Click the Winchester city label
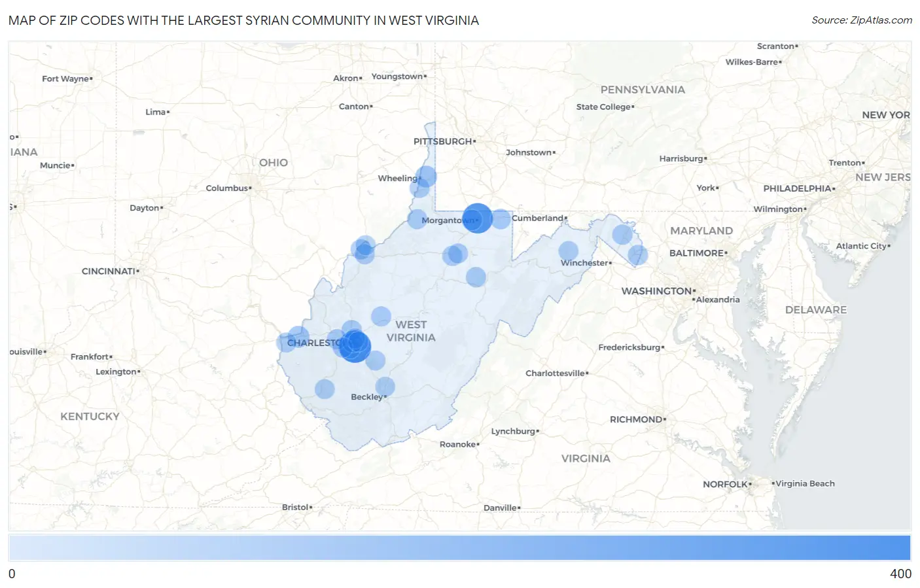The image size is (920, 588). coord(584,263)
